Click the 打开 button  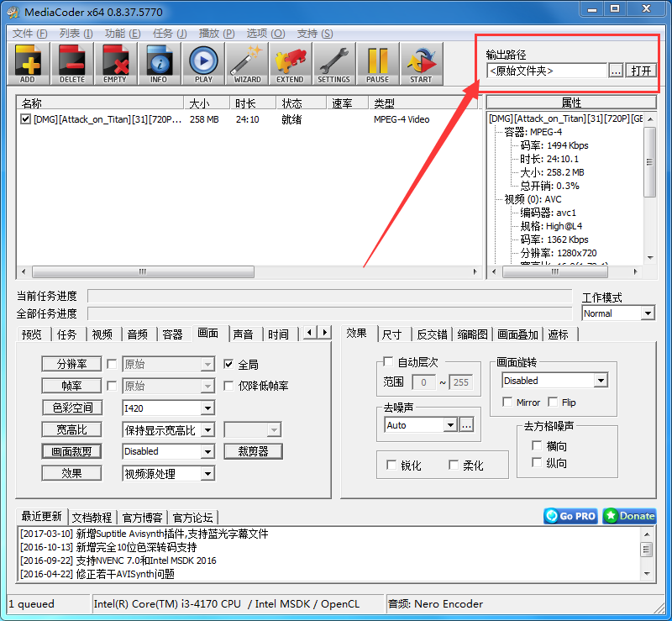[641, 70]
